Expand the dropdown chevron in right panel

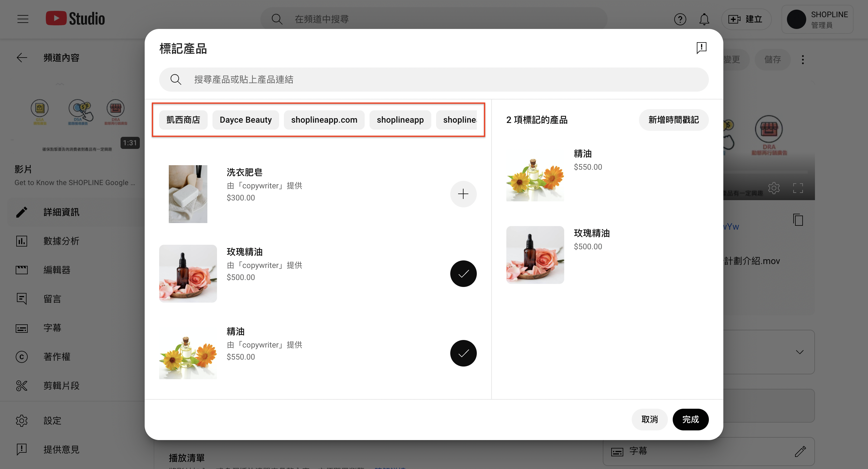click(800, 352)
